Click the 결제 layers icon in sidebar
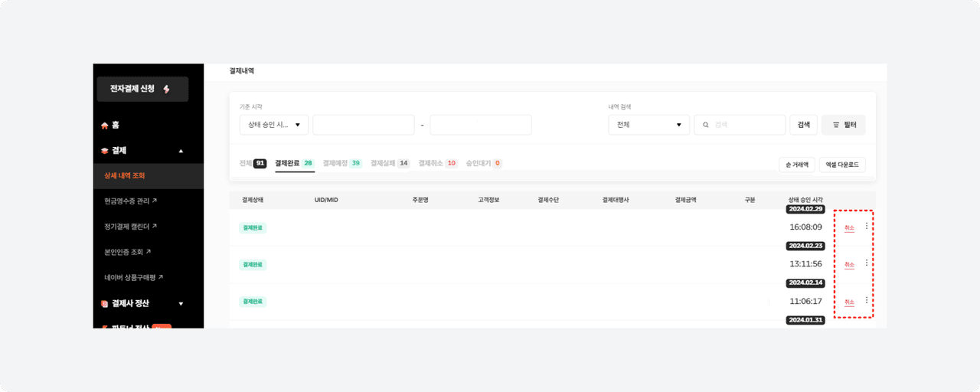 tap(105, 151)
